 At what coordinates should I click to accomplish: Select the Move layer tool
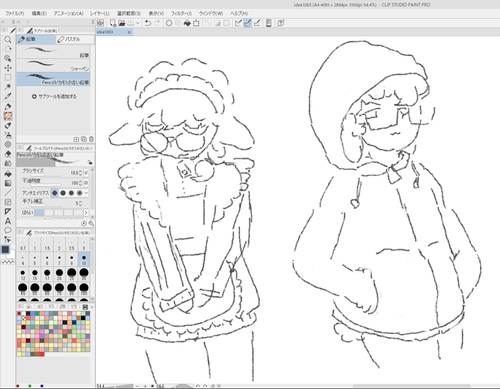click(x=8, y=68)
